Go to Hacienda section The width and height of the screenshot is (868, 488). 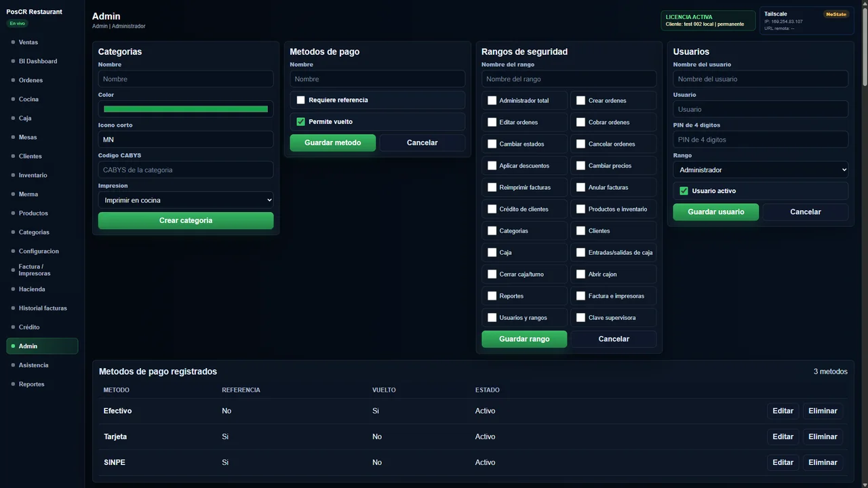click(42, 289)
